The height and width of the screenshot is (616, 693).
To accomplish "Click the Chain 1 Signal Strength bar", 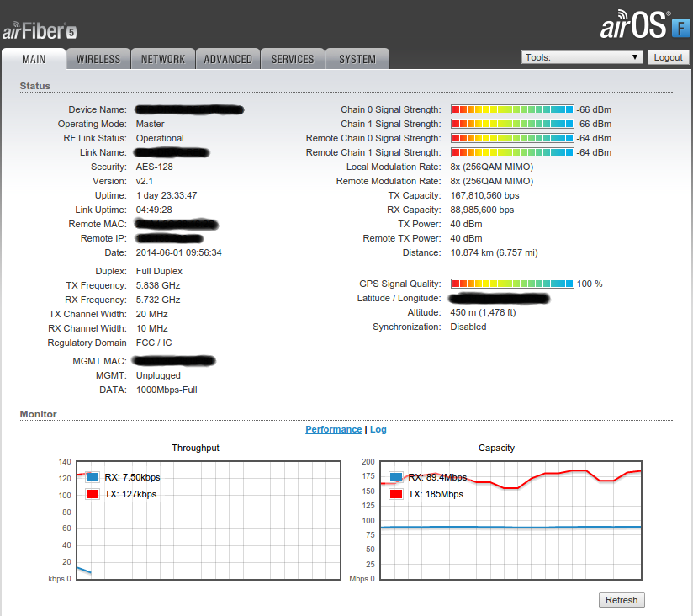I will click(x=512, y=124).
